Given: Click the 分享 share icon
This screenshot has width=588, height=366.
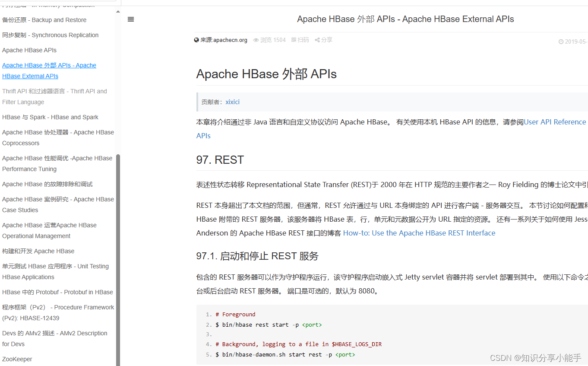Looking at the screenshot, I should pos(317,40).
